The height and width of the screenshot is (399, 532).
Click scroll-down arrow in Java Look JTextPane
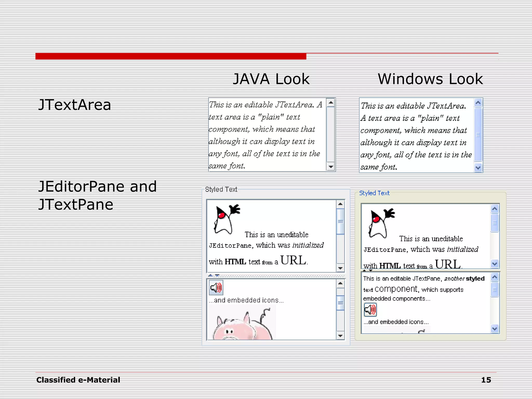[340, 335]
